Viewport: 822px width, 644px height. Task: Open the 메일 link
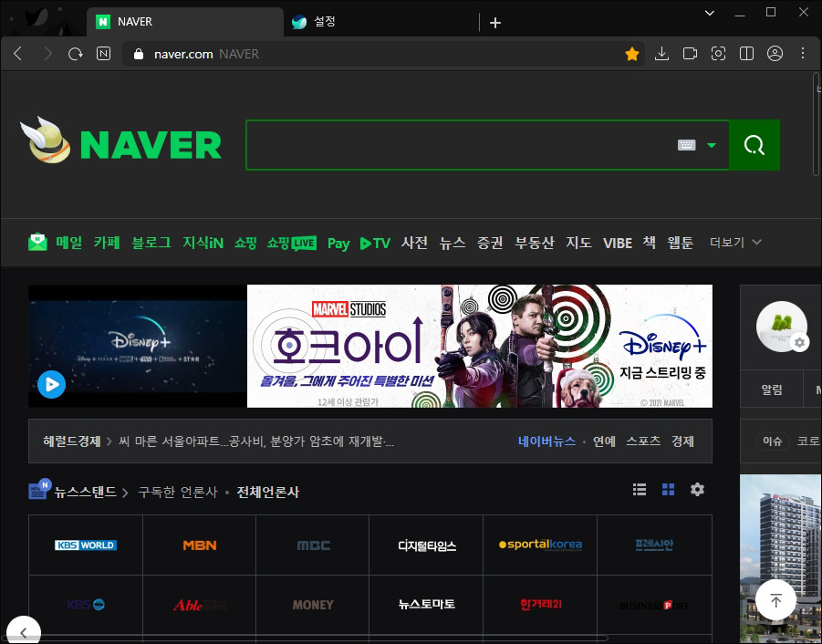(69, 243)
